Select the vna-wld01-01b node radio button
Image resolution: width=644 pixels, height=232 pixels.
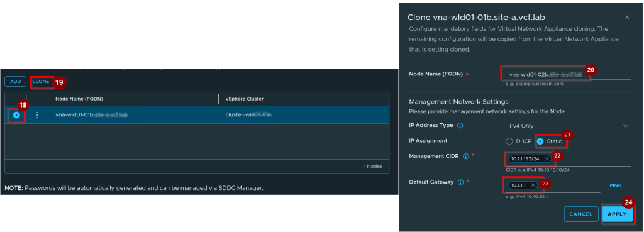click(16, 116)
